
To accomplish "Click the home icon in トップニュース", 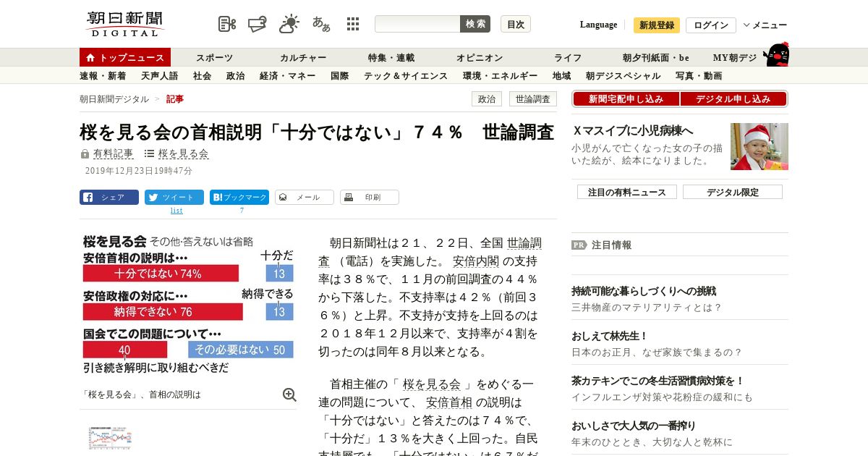I will (90, 58).
